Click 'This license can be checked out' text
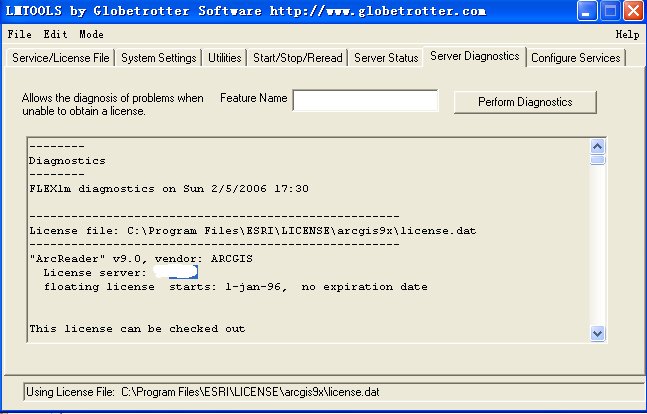This screenshot has width=647, height=414. click(x=137, y=329)
